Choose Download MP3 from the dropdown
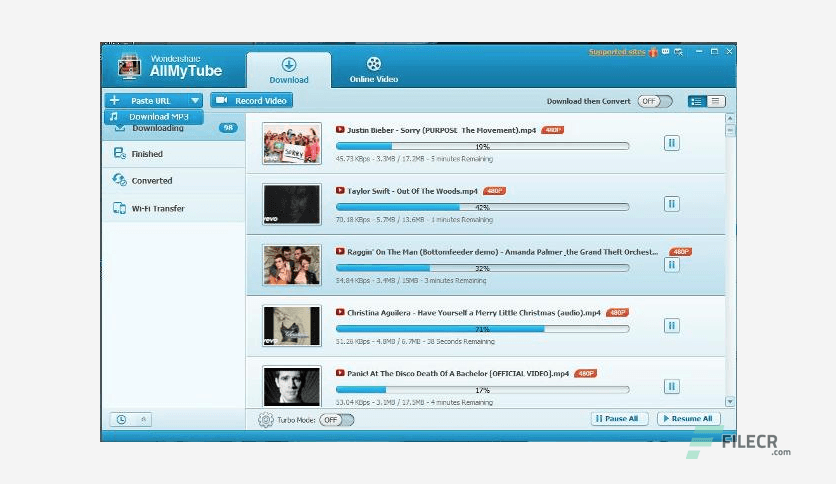Viewport: 836px width, 484px height. pos(154,117)
